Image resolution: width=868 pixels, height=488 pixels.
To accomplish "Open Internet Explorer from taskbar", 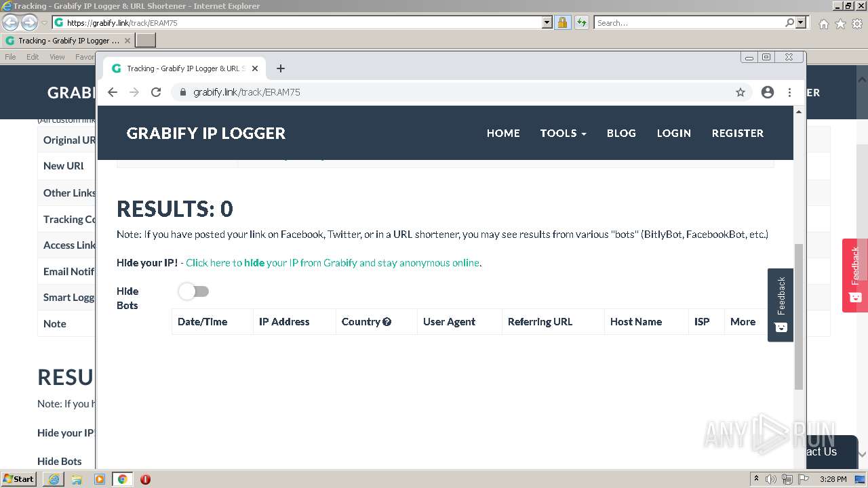I will (x=54, y=479).
